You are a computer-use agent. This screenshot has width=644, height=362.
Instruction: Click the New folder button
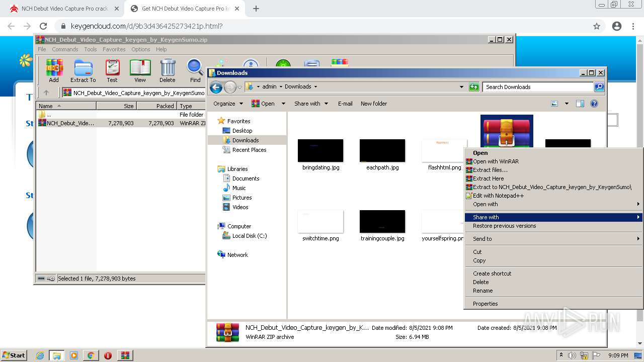[374, 104]
